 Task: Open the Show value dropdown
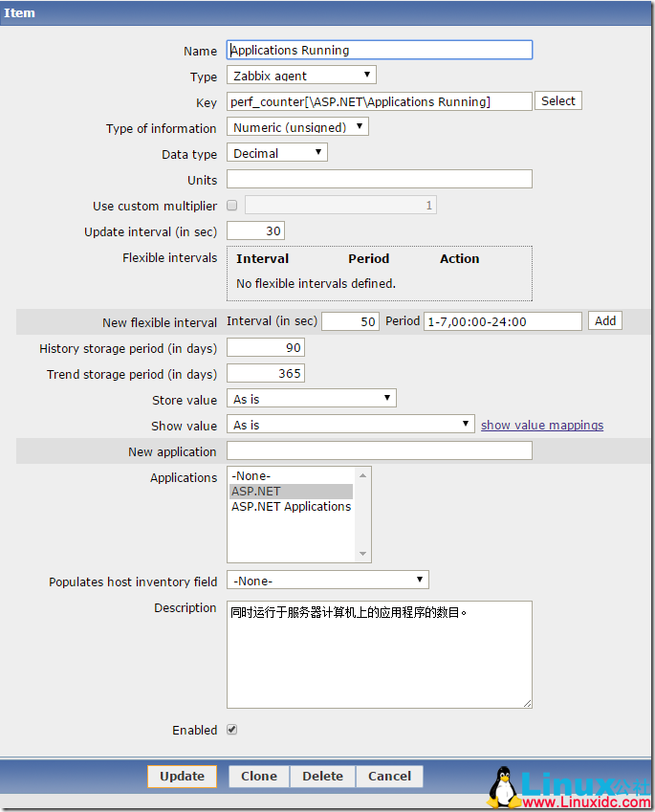coord(348,424)
